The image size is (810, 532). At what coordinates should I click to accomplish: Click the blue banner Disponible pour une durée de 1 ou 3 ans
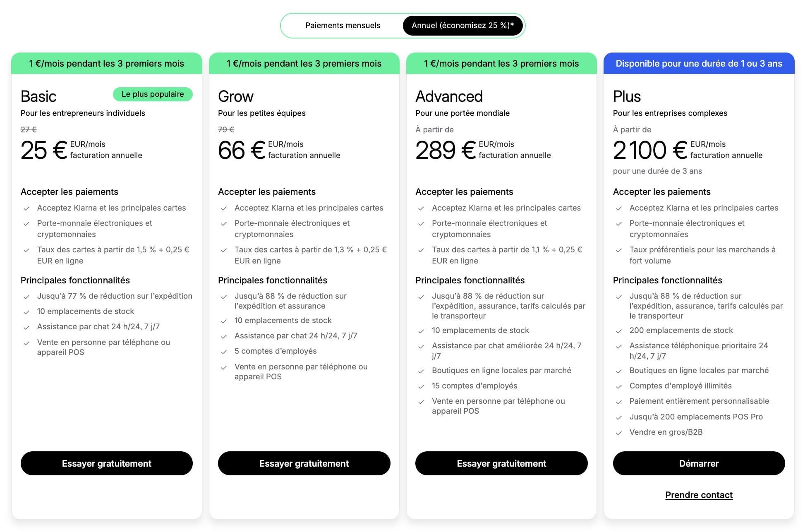click(699, 63)
